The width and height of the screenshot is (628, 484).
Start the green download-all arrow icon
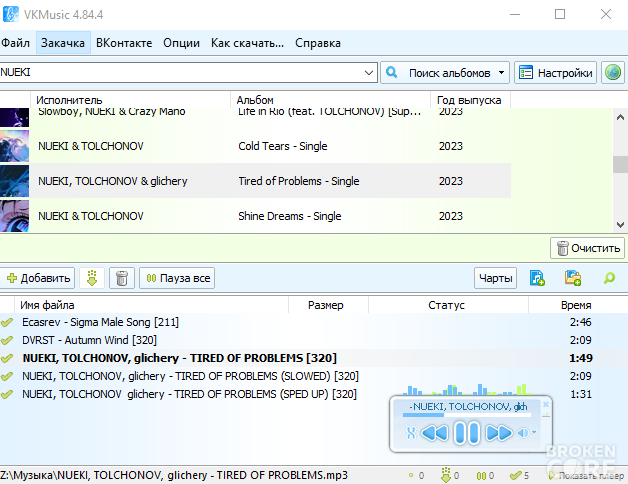[92, 278]
